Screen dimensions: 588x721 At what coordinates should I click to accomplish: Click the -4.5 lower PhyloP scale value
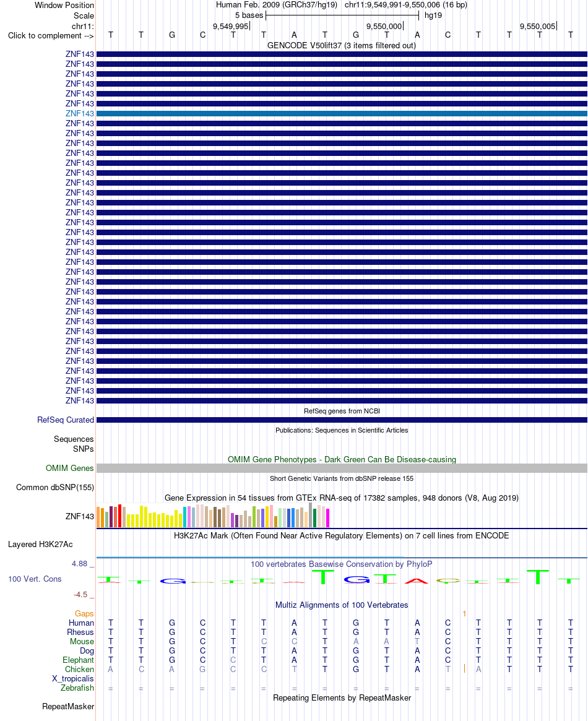coord(80,595)
